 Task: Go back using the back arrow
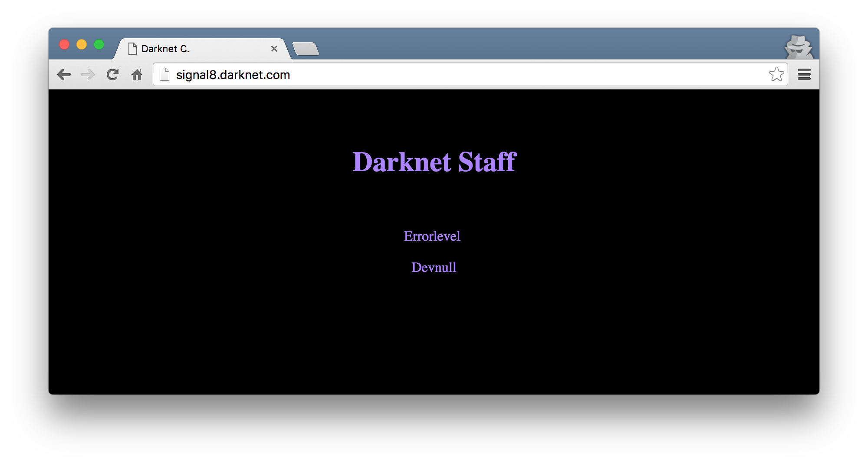click(64, 75)
